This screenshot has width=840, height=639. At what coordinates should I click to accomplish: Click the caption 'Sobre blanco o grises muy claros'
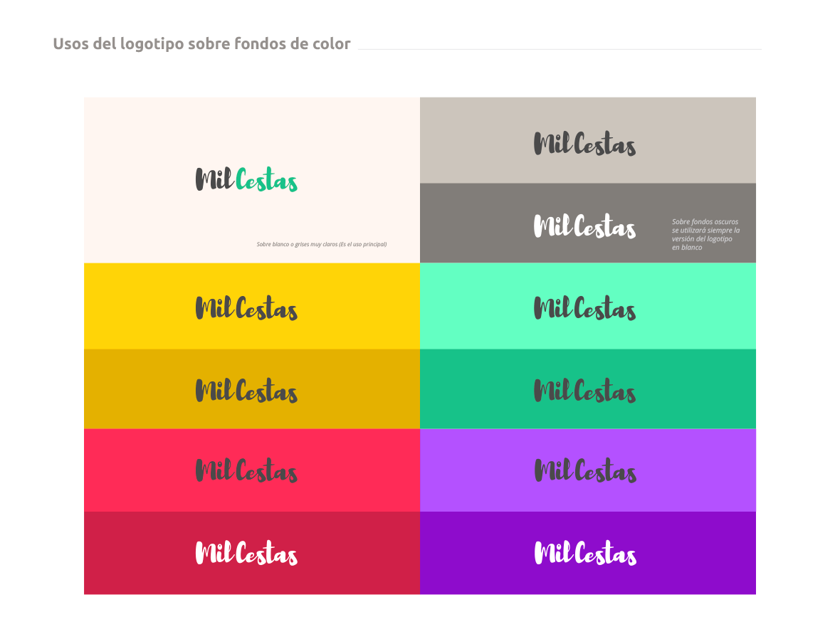point(321,244)
